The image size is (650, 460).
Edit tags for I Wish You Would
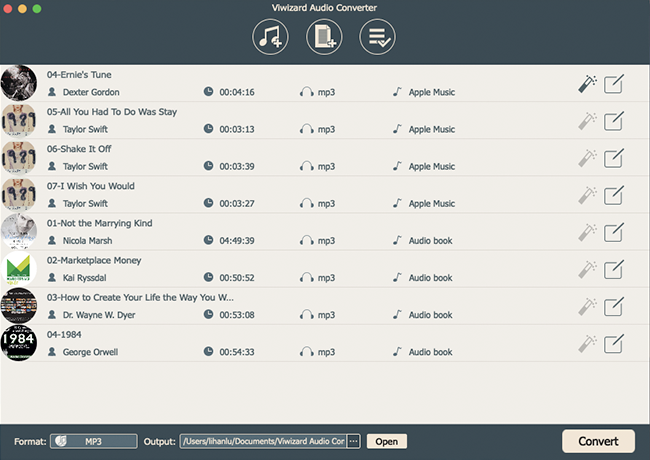[x=614, y=195]
